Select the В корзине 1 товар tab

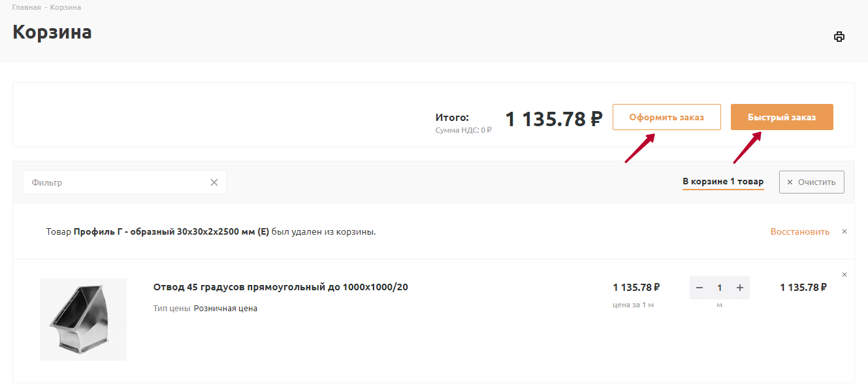tap(723, 182)
